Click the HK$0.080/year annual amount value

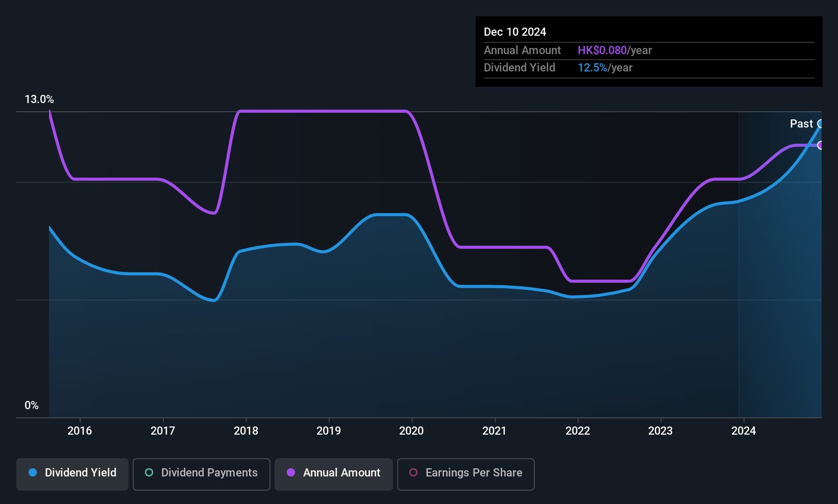[615, 51]
